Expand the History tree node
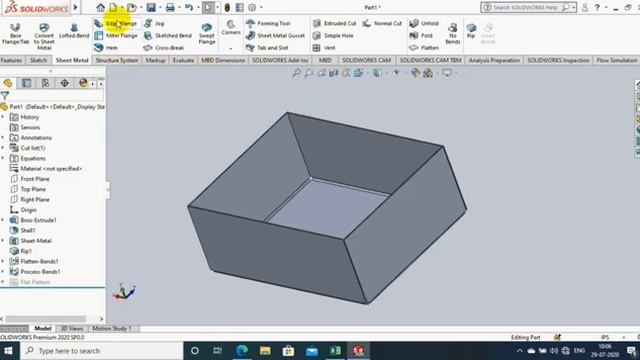Image resolution: width=640 pixels, height=360 pixels. [3, 117]
